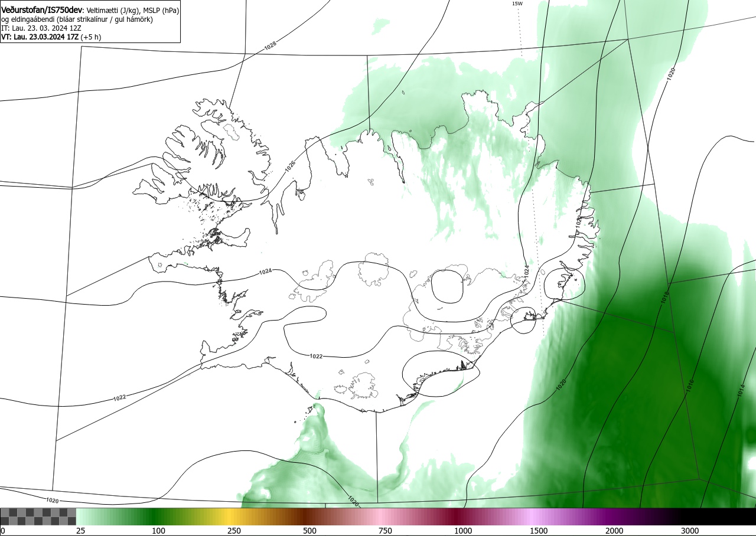The height and width of the screenshot is (536, 756).
Task: Click the color bar tick label 100
Action: (158, 531)
